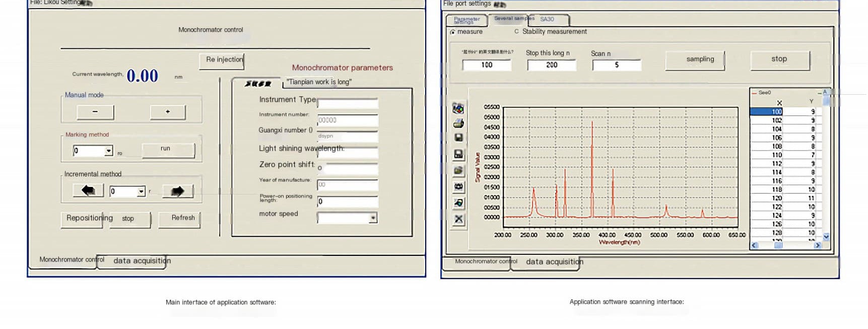Click the open folder icon in chart toolbar

tap(458, 171)
